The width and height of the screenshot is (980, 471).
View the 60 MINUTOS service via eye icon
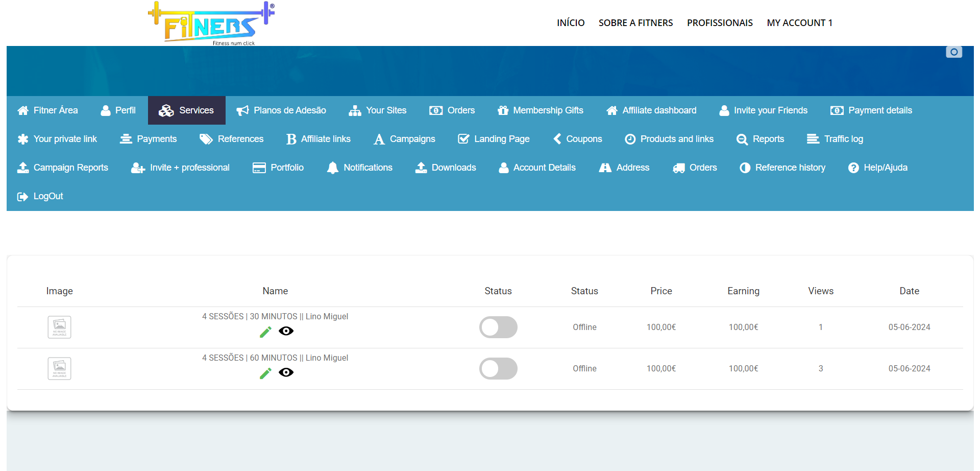(286, 372)
